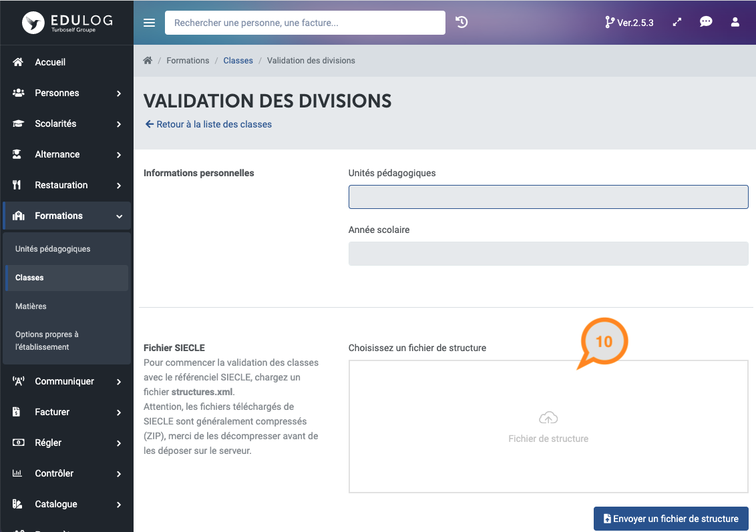Click Envoyer un fichier de structure button
Screen dimensions: 756x532
coord(671,519)
